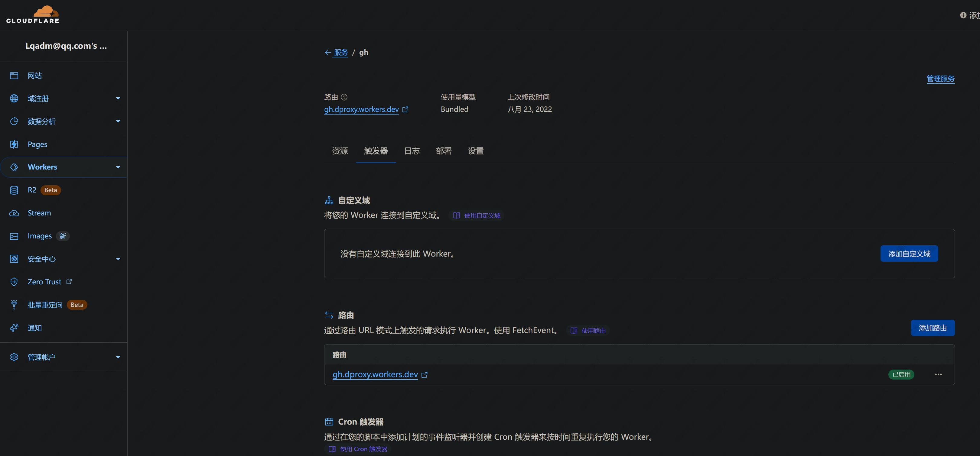Click external link icon in routes table row
980x456 pixels.
(425, 375)
